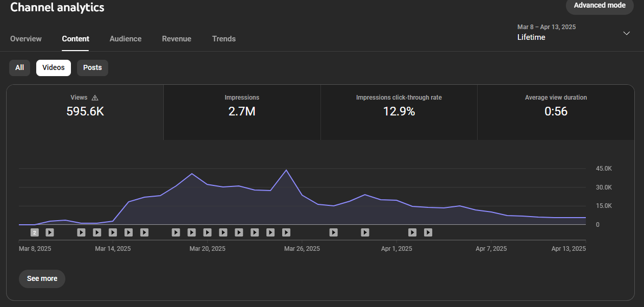Image resolution: width=644 pixels, height=307 pixels.
Task: Click the 15.0K axis label
Action: pos(604,206)
